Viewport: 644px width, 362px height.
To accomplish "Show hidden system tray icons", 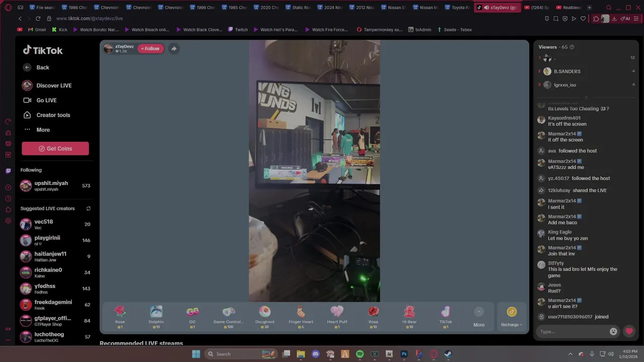I will click(570, 354).
